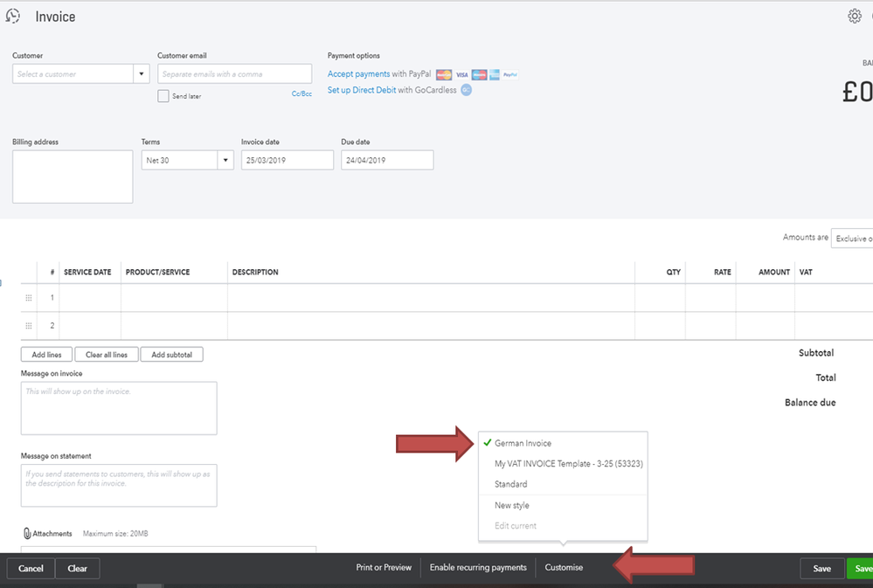Open the Amounts are Exclusive dropdown
The width and height of the screenshot is (873, 588).
click(852, 239)
